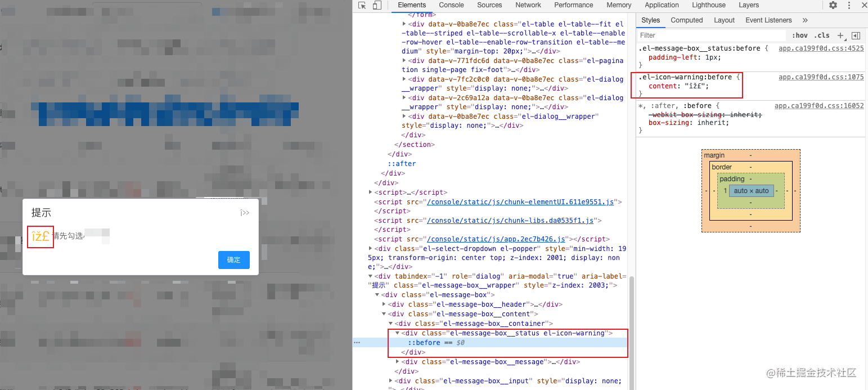Collapse the el-message-box div node

click(x=377, y=295)
